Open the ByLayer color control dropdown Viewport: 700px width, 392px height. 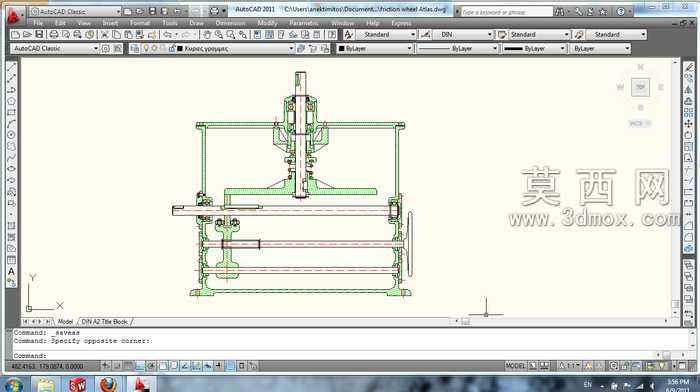[409, 48]
